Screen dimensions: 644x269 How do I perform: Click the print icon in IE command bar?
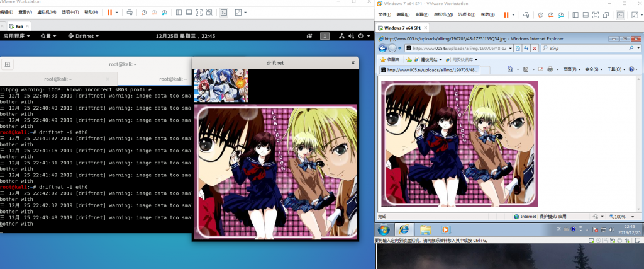[x=550, y=69]
